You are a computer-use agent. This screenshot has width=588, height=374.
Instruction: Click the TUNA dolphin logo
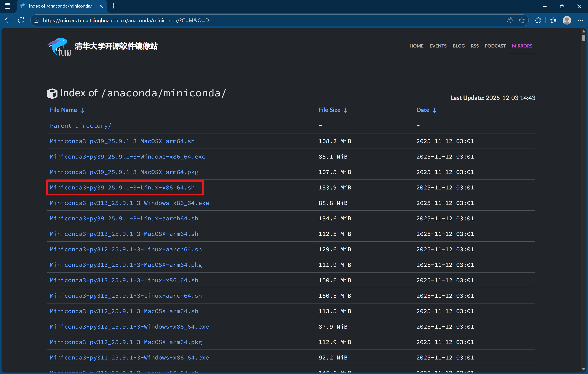click(x=59, y=47)
